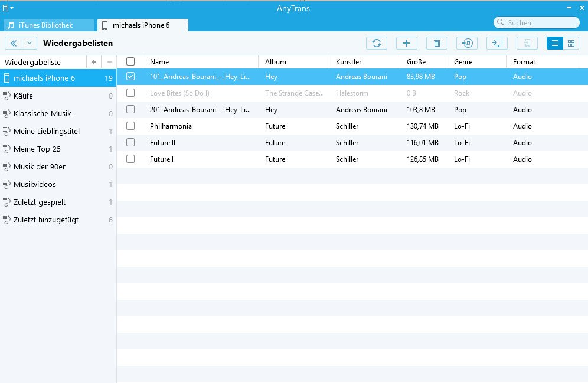Click the transfer to device icon

tap(527, 43)
